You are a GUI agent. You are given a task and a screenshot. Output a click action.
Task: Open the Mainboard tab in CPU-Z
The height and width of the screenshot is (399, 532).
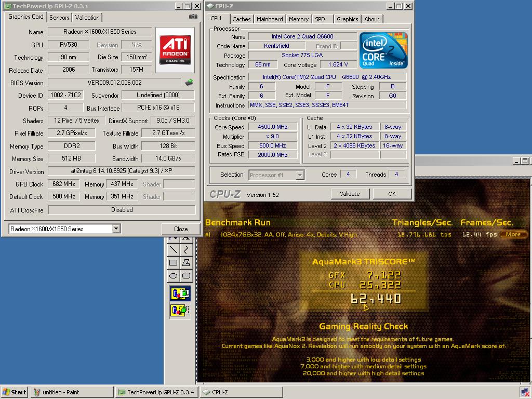pyautogui.click(x=270, y=19)
